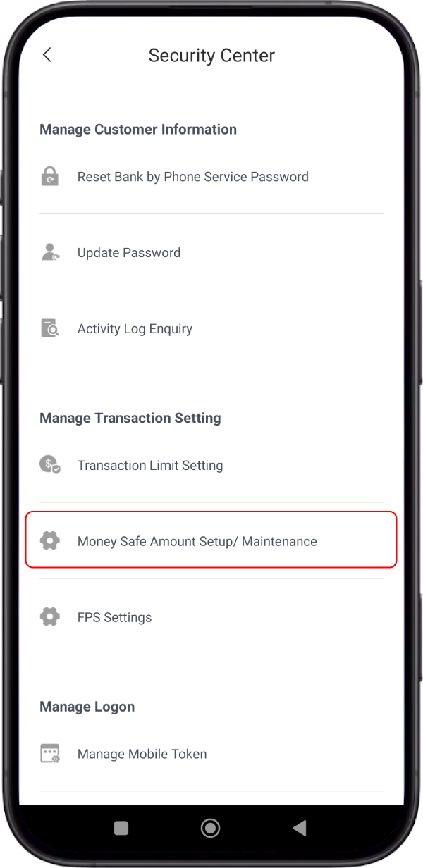Tap the Android back triangle button
The width and height of the screenshot is (423, 868).
point(299,829)
